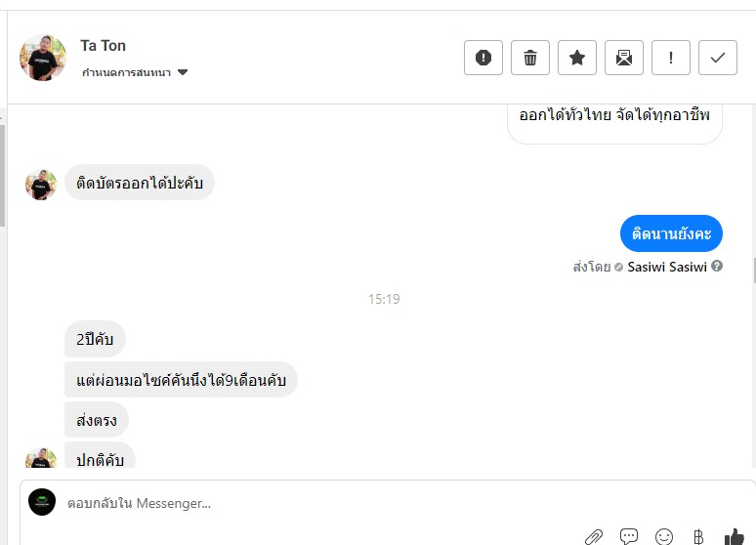Attach a file using the paperclip icon
Viewport: 756px width, 545px height.
click(594, 536)
